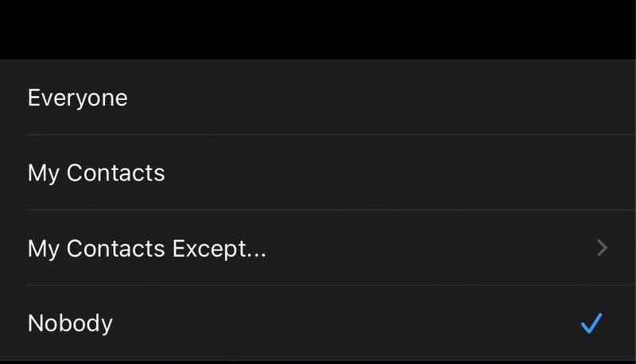Tap the 'My Contacts' text label
The height and width of the screenshot is (364, 636).
click(96, 173)
